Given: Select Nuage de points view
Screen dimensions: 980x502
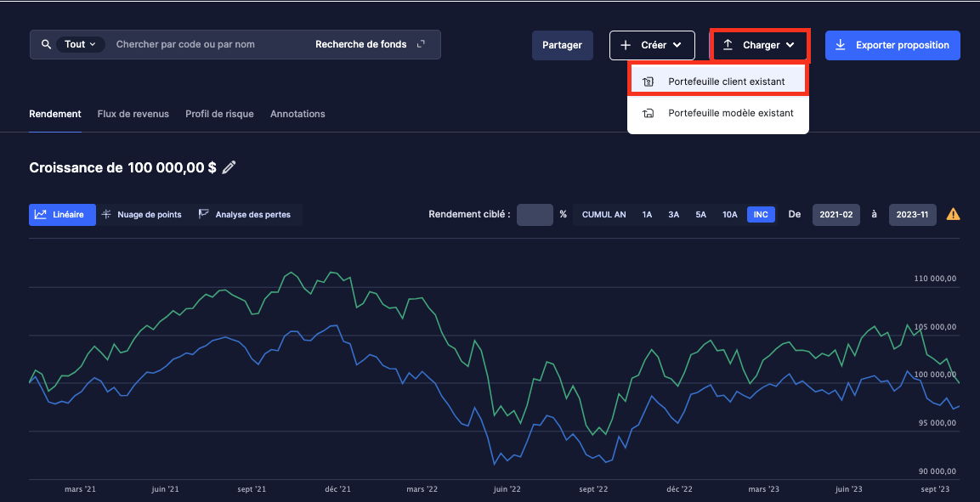Looking at the screenshot, I should coord(142,214).
